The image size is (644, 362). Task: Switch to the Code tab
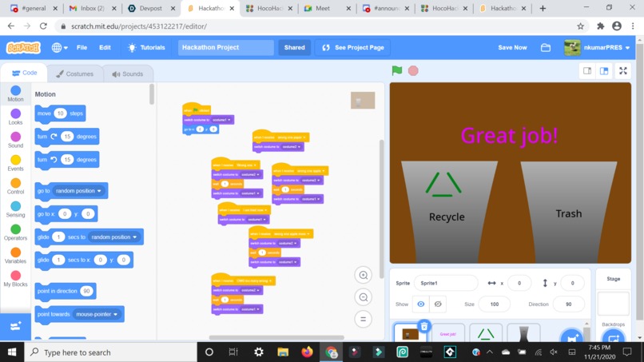pos(25,73)
